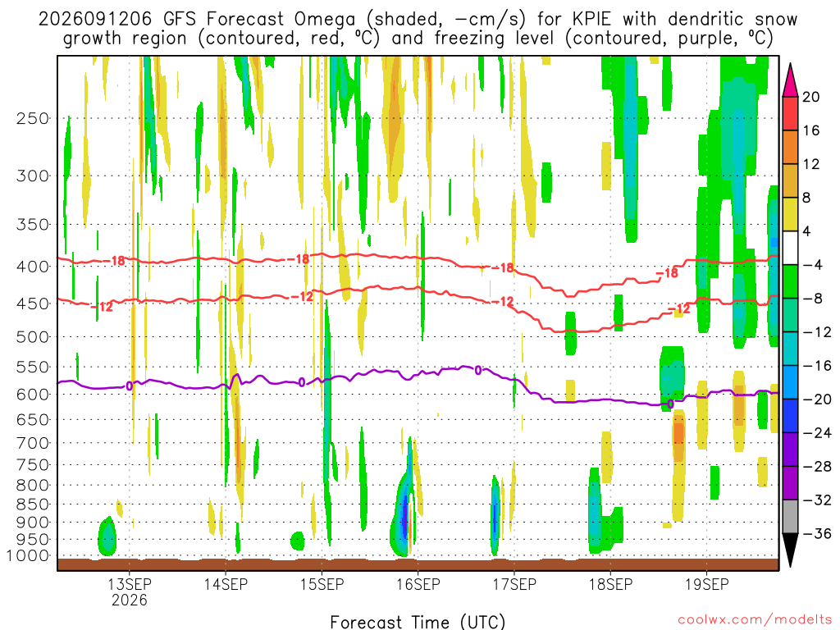Click the Forecast Time (UTC) axis title
Image resolution: width=840 pixels, height=630 pixels.
pos(418,622)
